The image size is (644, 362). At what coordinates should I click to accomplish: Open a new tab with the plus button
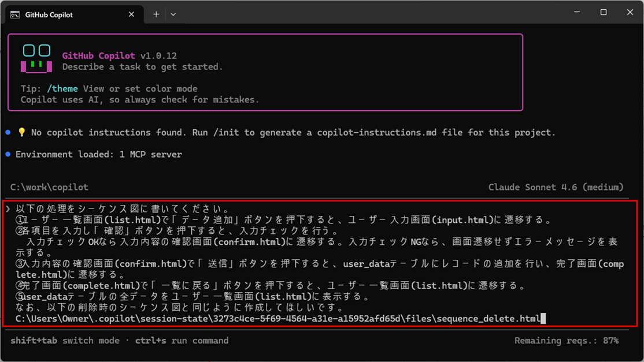(156, 14)
